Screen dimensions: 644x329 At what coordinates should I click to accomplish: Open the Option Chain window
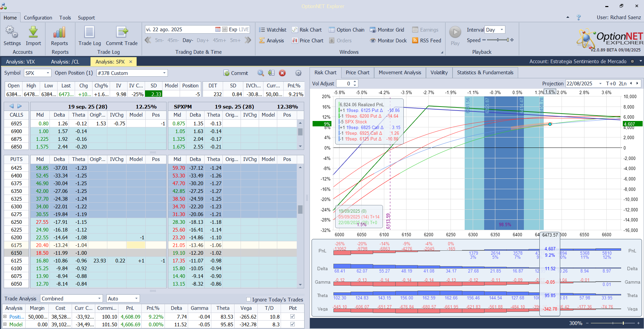click(347, 30)
